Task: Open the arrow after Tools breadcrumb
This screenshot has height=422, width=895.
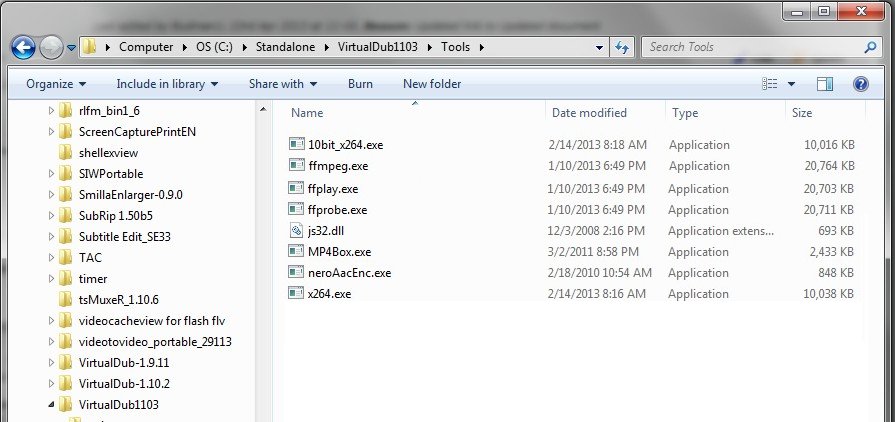Action: click(481, 47)
